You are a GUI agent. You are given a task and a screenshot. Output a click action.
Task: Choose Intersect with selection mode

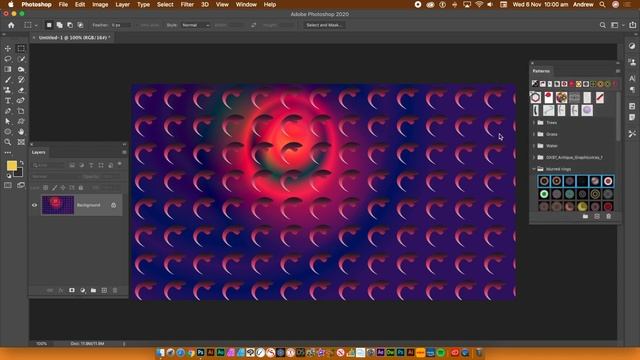80,25
